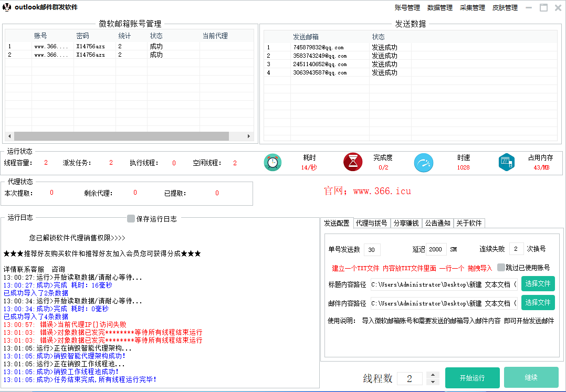Increase 线程数 with the up arrow
Image resolution: width=566 pixels, height=392 pixels.
[x=433, y=375]
